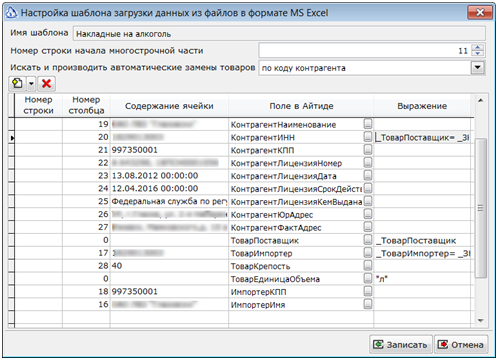The image size is (498, 360).
Task: Open field picker for ТоварЕдиницаОбъема row
Action: coord(368,279)
